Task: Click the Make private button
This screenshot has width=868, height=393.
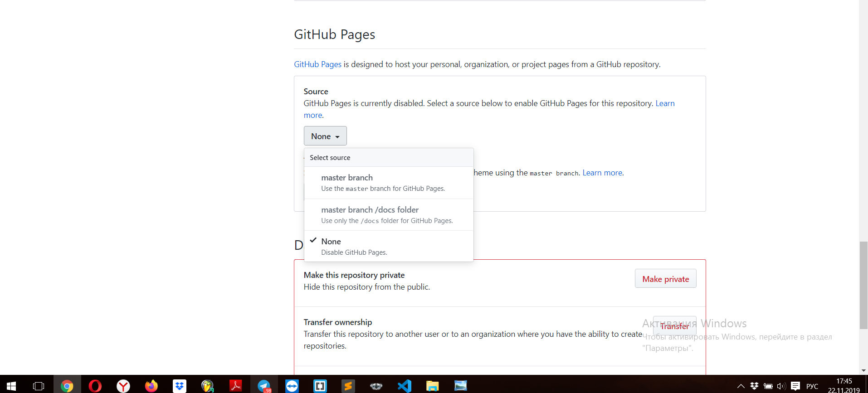Action: tap(665, 279)
